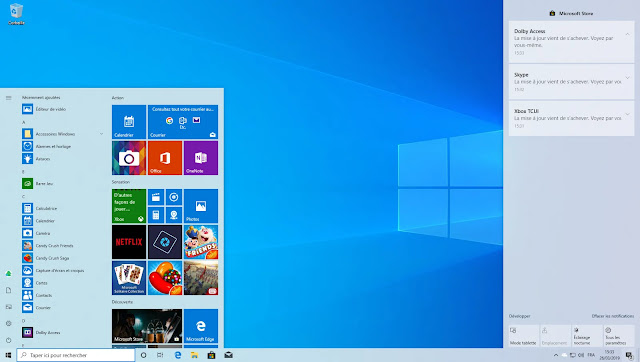
Task: Open the small Films & TV clapperboard tile
Action: coord(156,197)
